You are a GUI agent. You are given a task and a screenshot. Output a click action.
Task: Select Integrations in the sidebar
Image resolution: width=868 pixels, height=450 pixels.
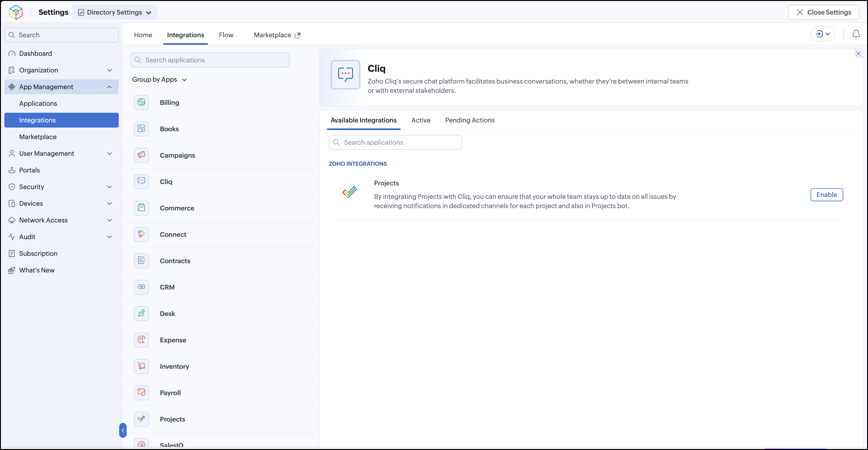62,120
